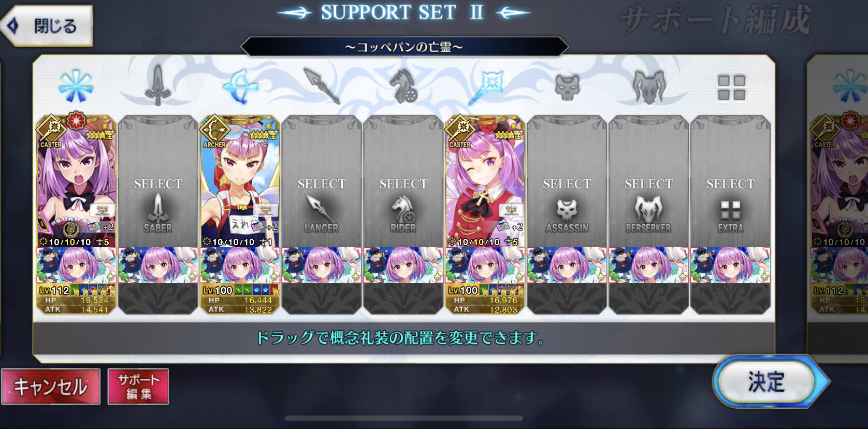Tap the Saber class sword icon
This screenshot has width=868, height=429.
click(157, 85)
